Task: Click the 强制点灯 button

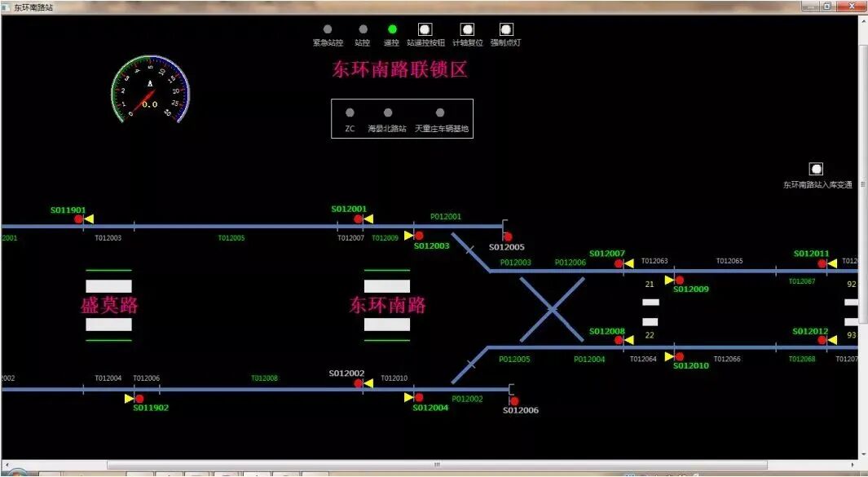Action: (x=506, y=29)
